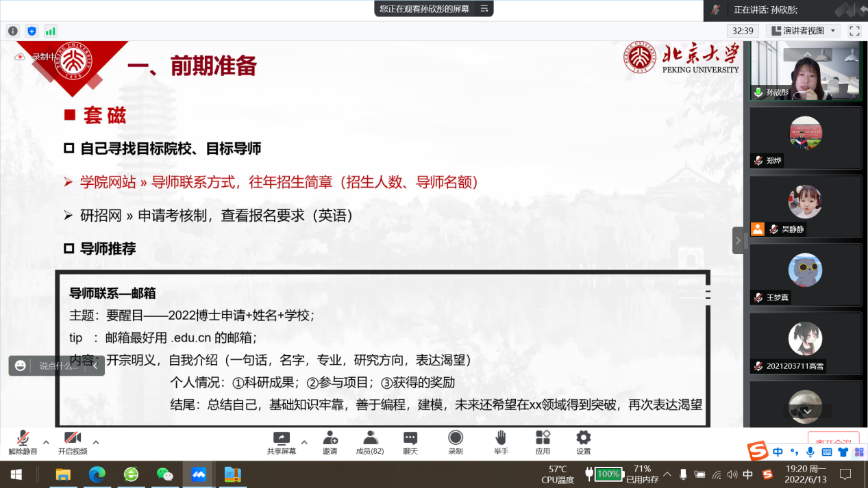The width and height of the screenshot is (868, 488).
Task: Open the Chat (聊天) panel
Action: pyautogui.click(x=410, y=441)
